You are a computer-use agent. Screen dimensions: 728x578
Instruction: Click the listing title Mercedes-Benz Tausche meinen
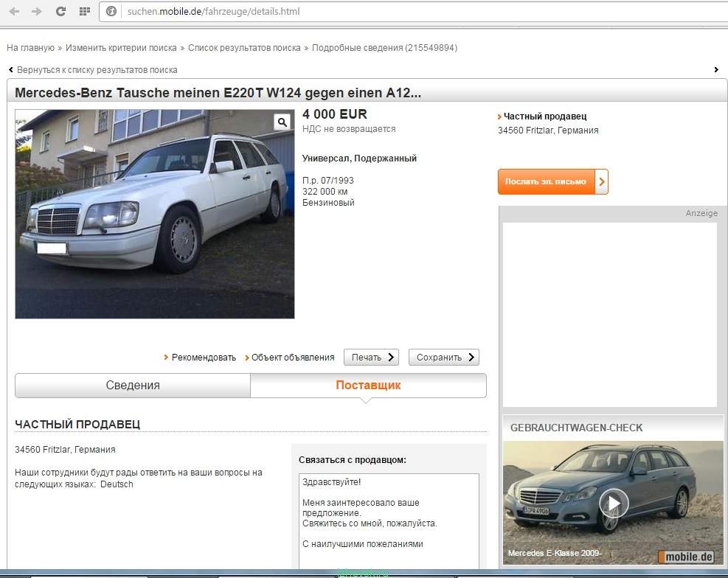pyautogui.click(x=218, y=93)
